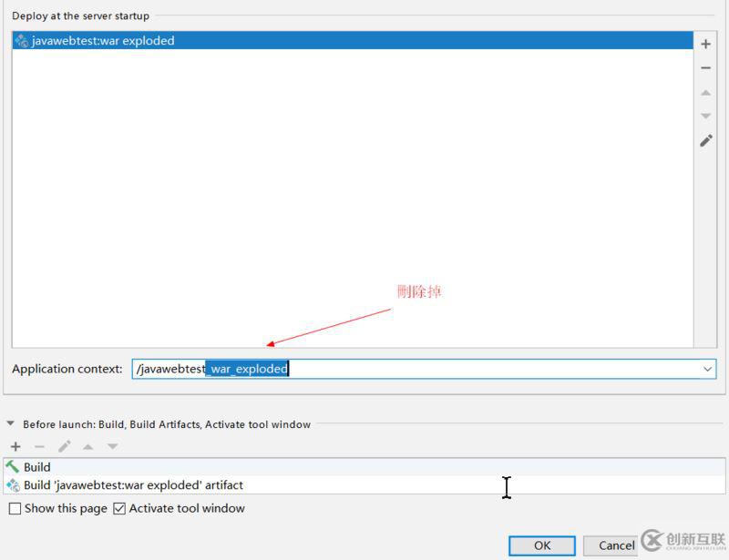The width and height of the screenshot is (729, 560).
Task: Remove the selected Before launch task
Action: (x=39, y=446)
